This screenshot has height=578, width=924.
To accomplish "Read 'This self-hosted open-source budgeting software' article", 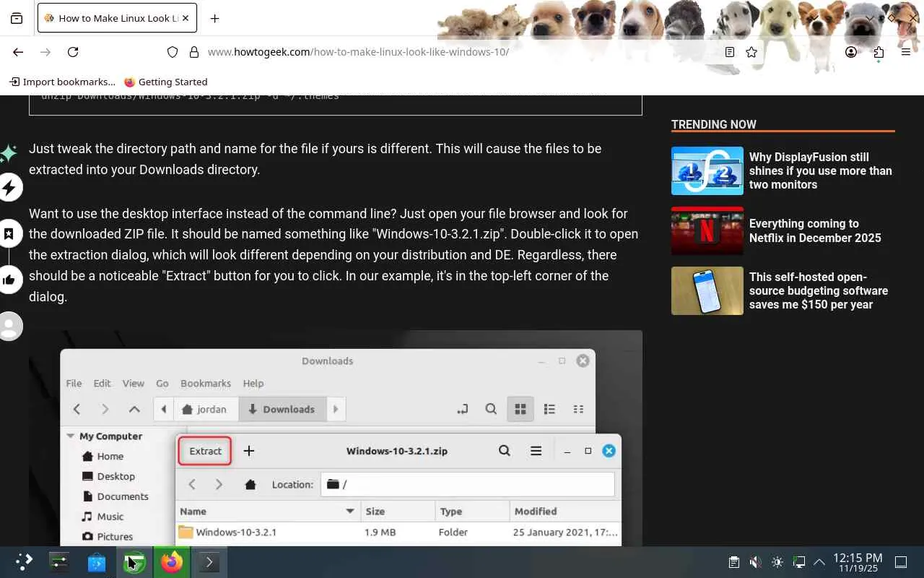I will [x=819, y=290].
